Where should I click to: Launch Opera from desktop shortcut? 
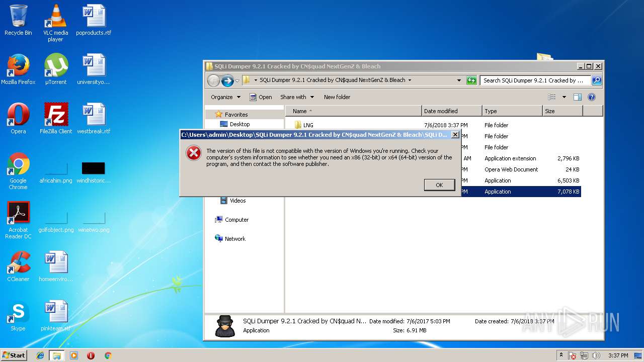click(x=18, y=119)
